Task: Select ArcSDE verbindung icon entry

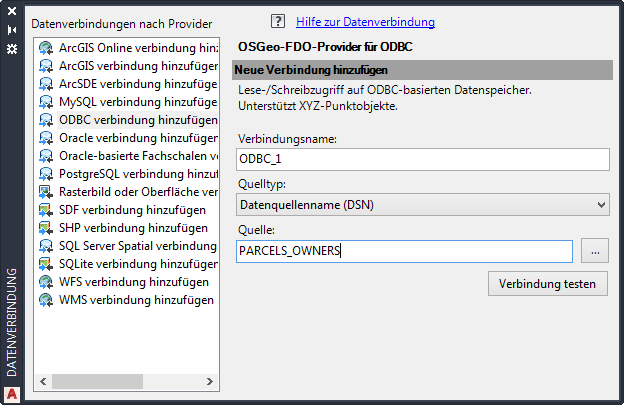Action: click(46, 83)
